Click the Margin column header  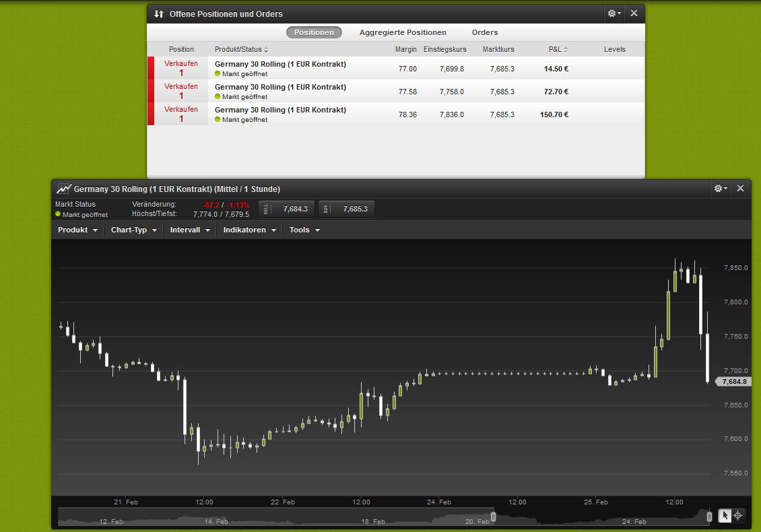pos(405,50)
